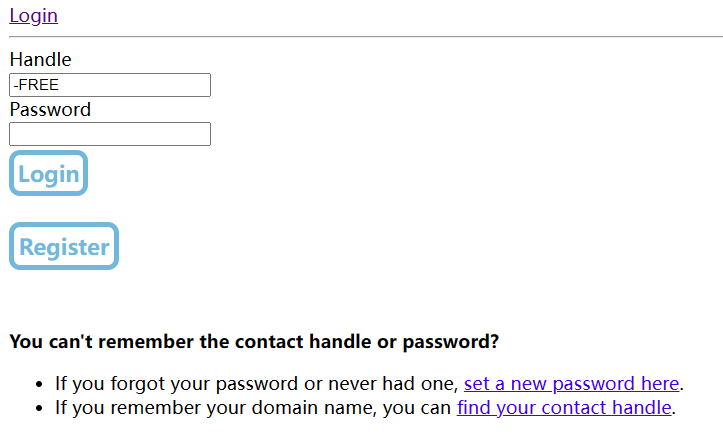The width and height of the screenshot is (723, 445).
Task: Open the 'set a new password here' link
Action: coord(571,383)
